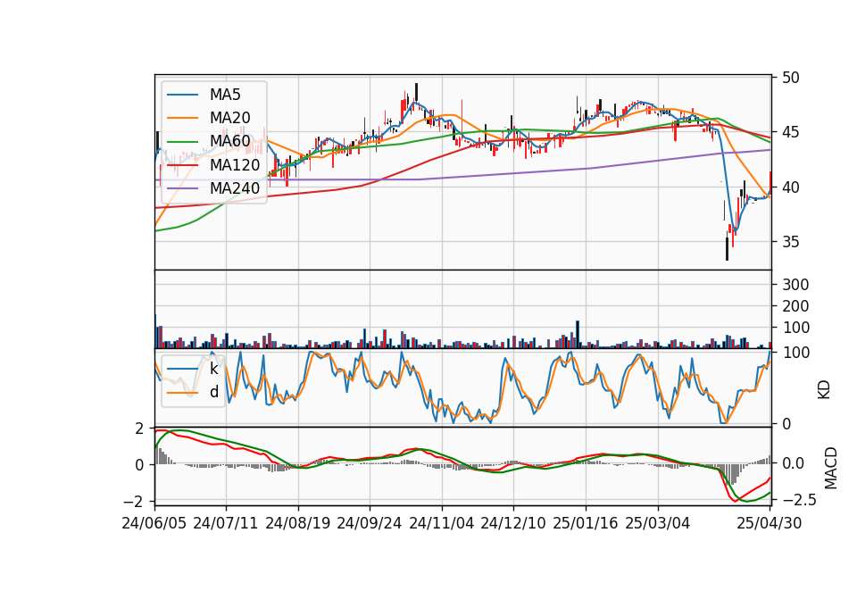
Task: Click the tallest volume bar near 25/01/16
Action: pyautogui.click(x=578, y=335)
